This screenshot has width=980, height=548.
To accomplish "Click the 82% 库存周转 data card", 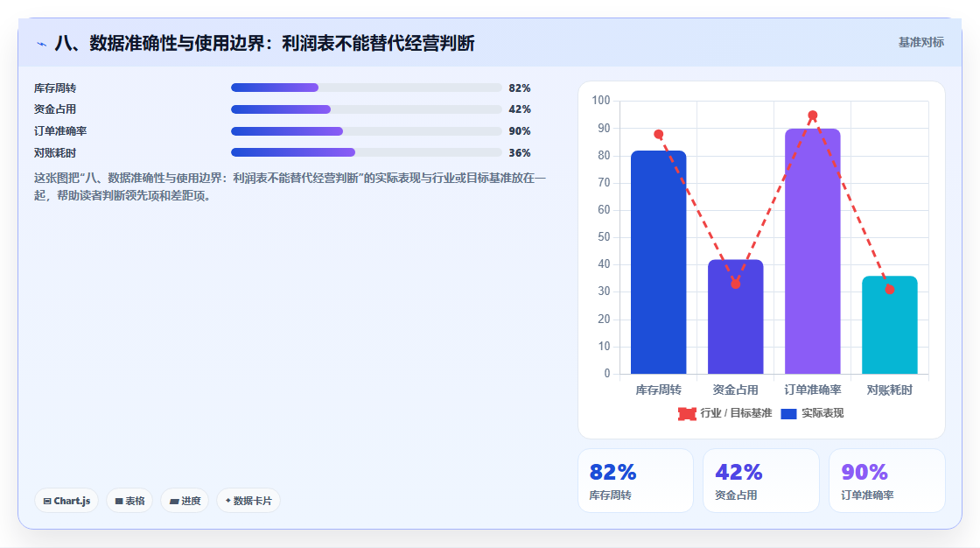I will click(635, 481).
